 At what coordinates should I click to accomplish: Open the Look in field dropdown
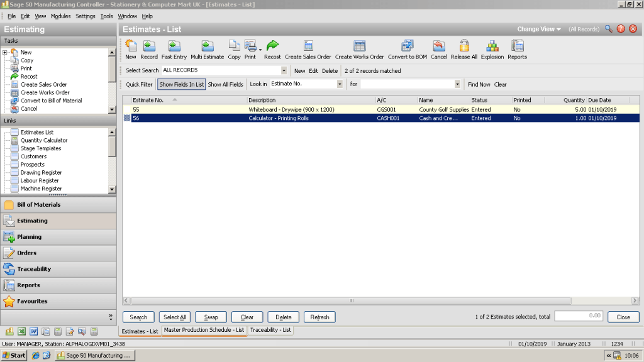(x=340, y=84)
